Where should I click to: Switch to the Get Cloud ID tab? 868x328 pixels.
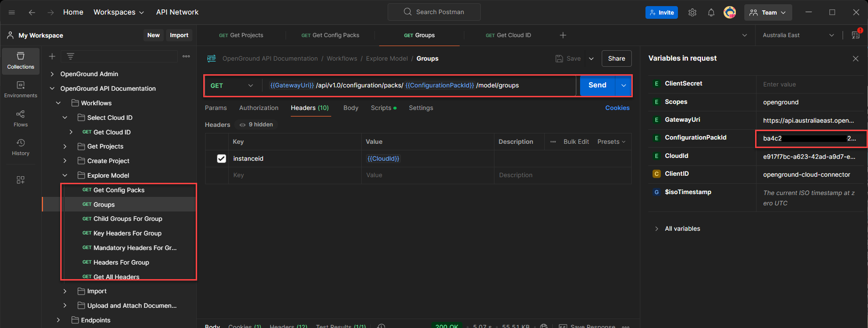click(x=508, y=35)
